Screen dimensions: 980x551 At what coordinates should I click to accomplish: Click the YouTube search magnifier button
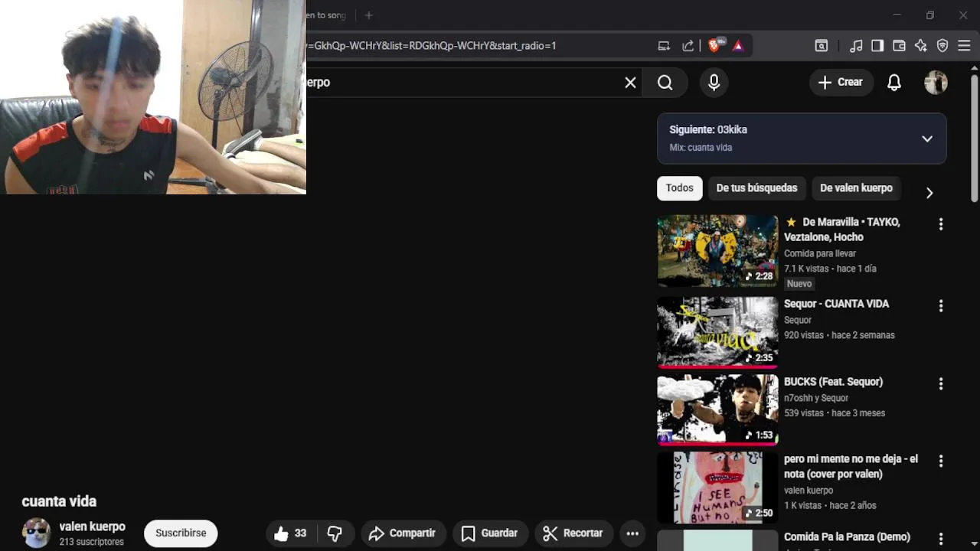(x=665, y=83)
